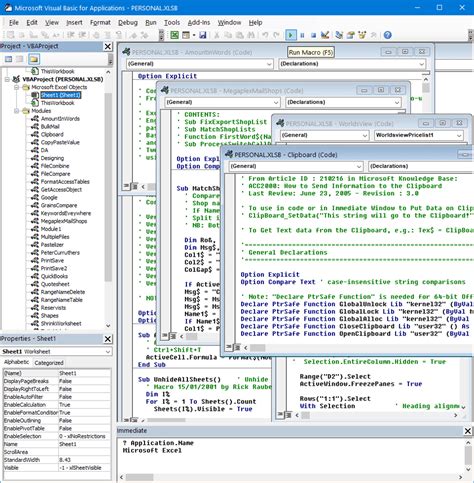474x483 pixels.
Task: Open the Object Browser toolbar icon
Action: pos(362,35)
